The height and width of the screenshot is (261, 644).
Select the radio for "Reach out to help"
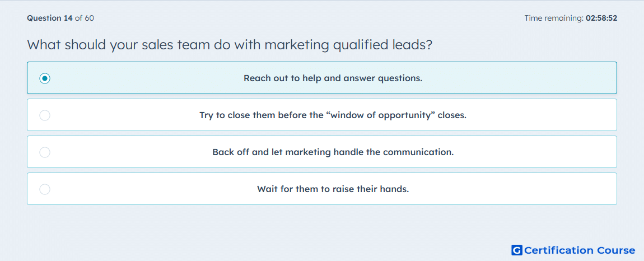click(x=45, y=78)
